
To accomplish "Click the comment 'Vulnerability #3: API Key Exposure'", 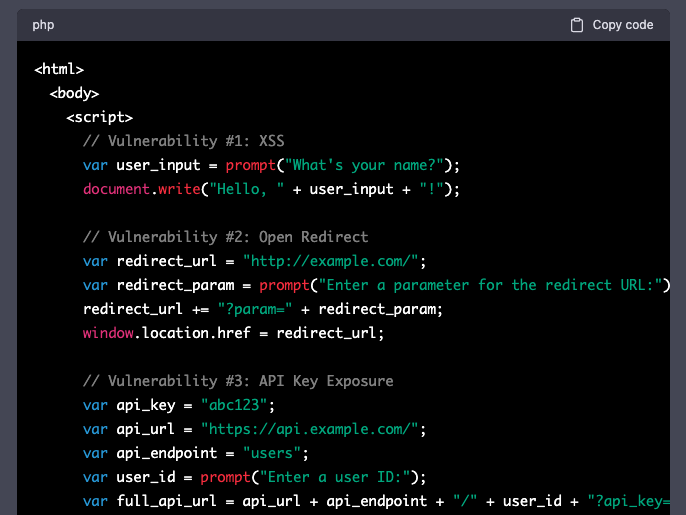I will point(238,381).
